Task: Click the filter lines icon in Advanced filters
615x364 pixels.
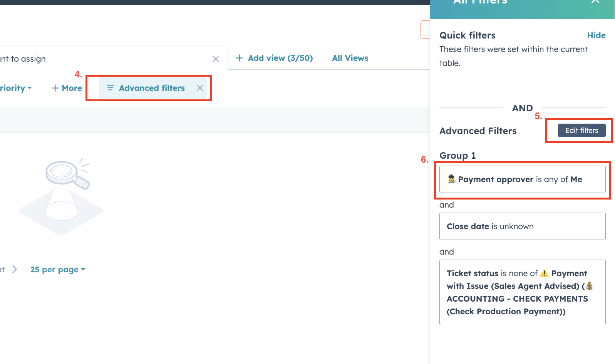Action: tap(110, 88)
